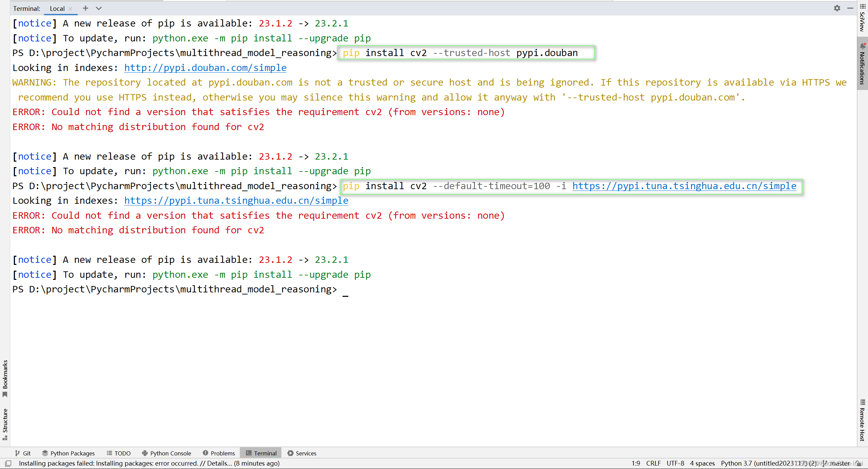Toggle tool window bars icon in status bar
Screen dimensions: 868x469
point(8,463)
